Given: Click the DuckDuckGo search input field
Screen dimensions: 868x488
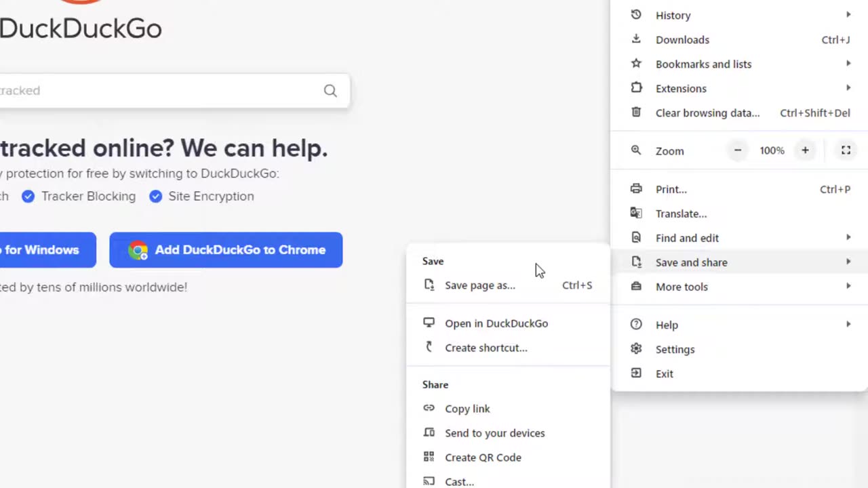Looking at the screenshot, I should click(x=175, y=91).
